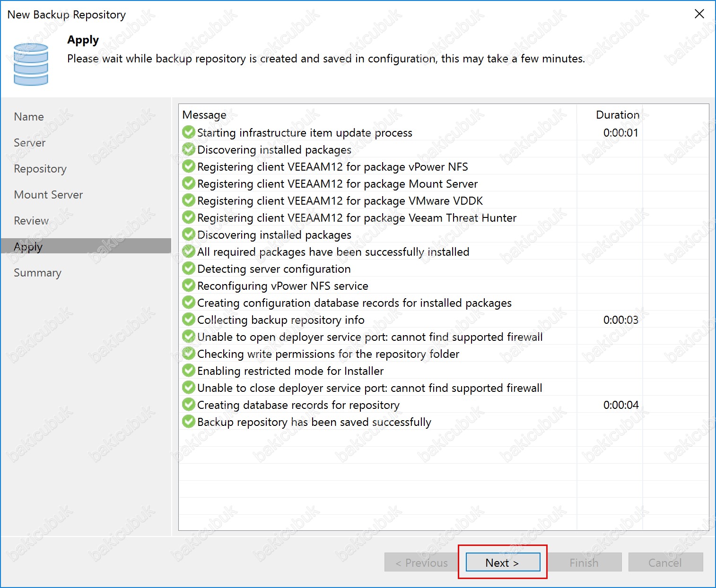The image size is (716, 588).
Task: Click the Finish button
Action: [584, 562]
